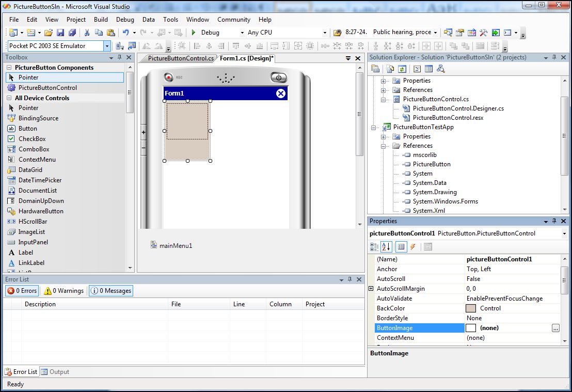Click the Copy toolbar icon
The height and width of the screenshot is (392, 572).
pos(99,33)
